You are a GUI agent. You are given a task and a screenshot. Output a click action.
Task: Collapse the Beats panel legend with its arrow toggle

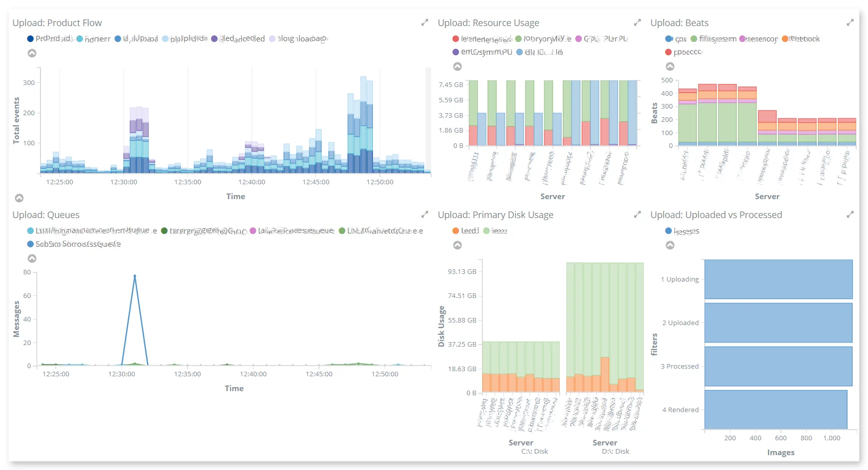[x=670, y=67]
